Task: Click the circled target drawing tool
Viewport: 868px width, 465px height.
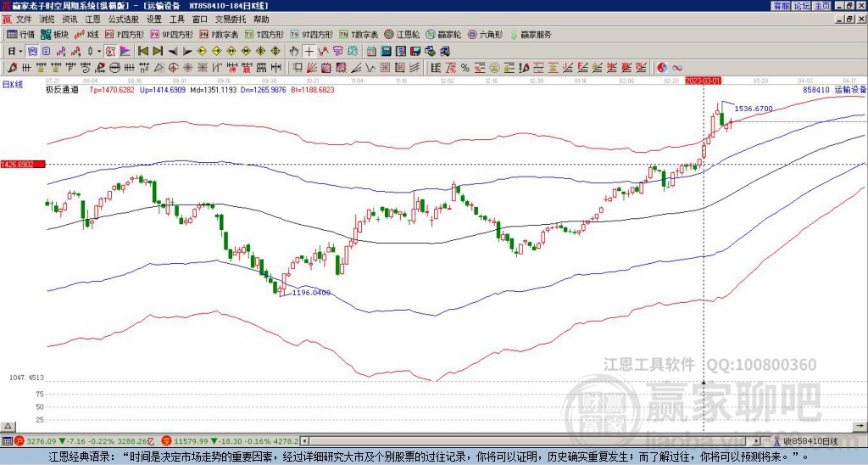Action: (173, 68)
